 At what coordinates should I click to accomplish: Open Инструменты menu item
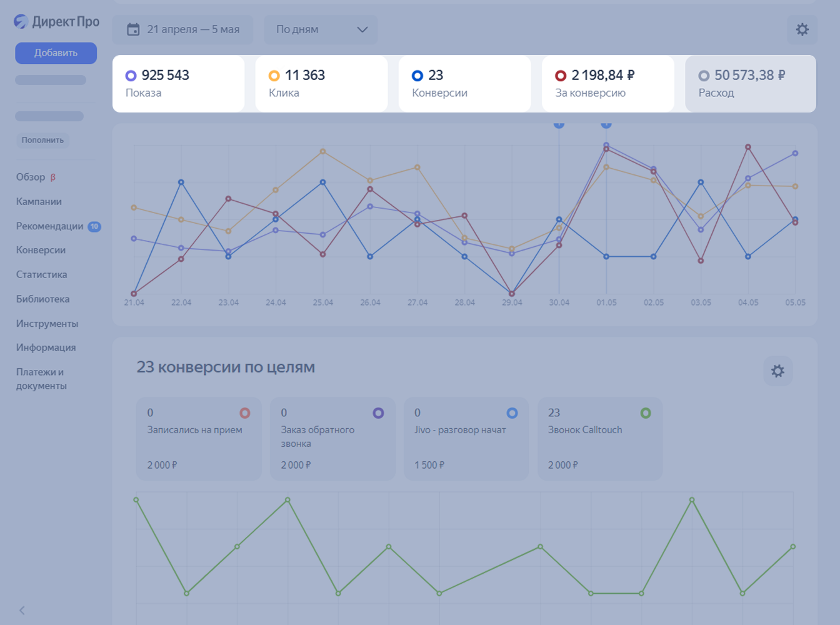[x=47, y=323]
